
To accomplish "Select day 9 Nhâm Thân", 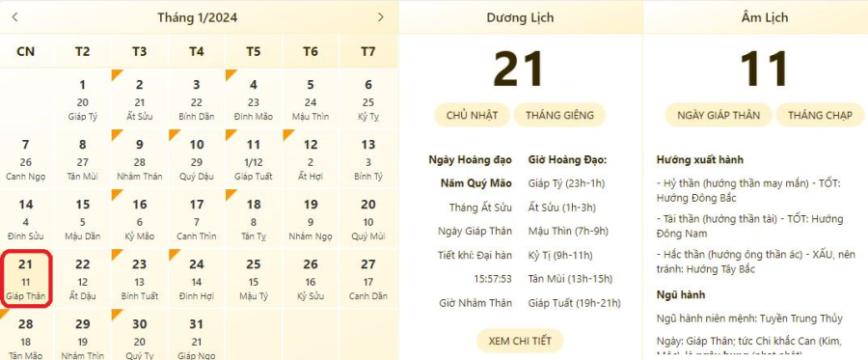I will click(140, 159).
